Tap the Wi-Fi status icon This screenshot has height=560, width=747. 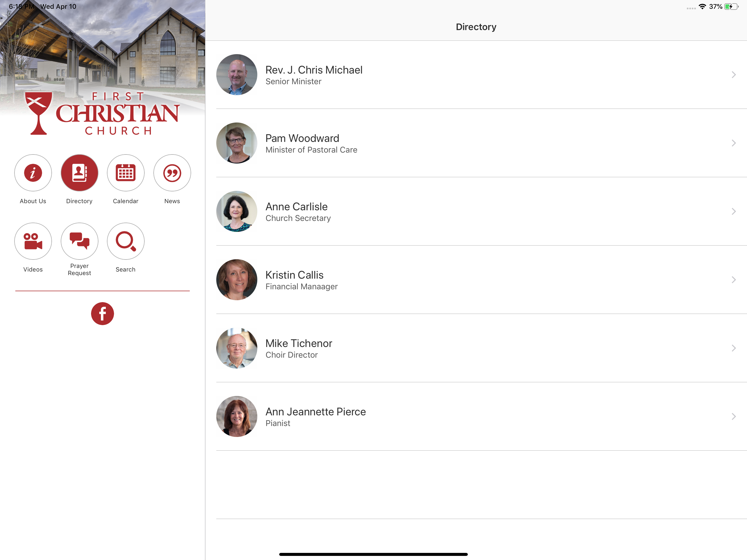(702, 6)
